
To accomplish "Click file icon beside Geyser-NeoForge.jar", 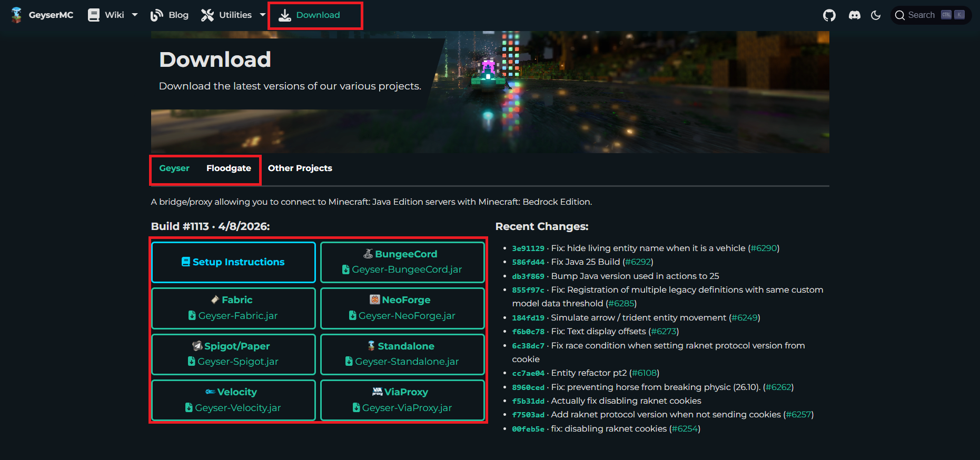I will point(353,315).
